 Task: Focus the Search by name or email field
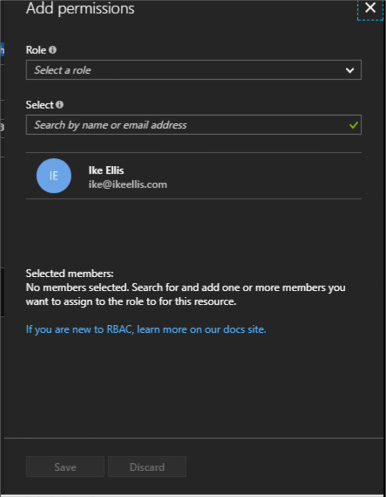pos(194,125)
